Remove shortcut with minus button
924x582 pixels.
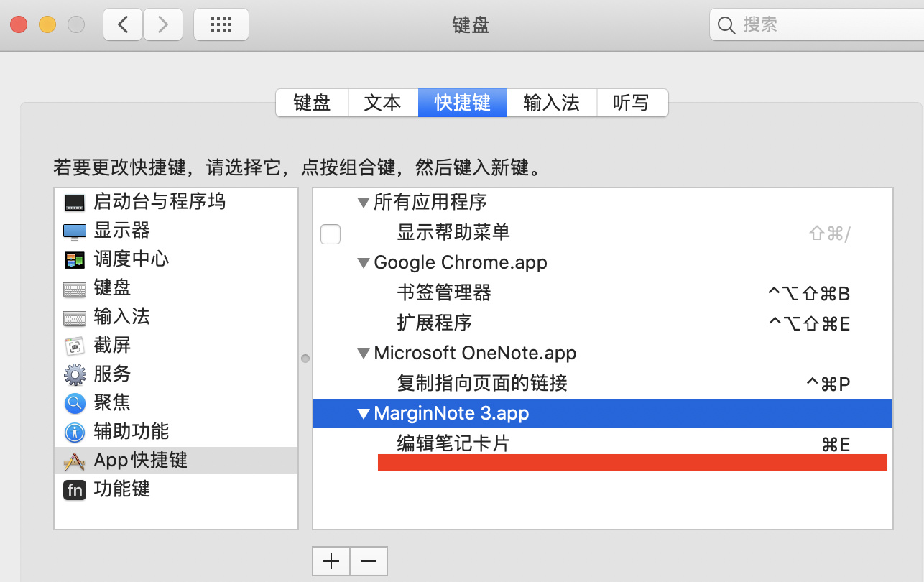[369, 561]
